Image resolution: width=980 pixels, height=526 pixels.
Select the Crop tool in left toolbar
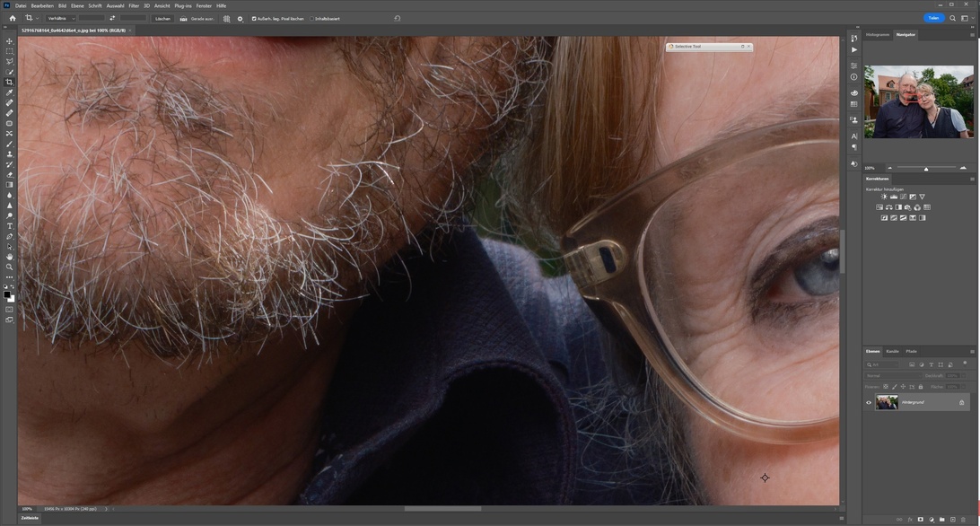pos(10,83)
